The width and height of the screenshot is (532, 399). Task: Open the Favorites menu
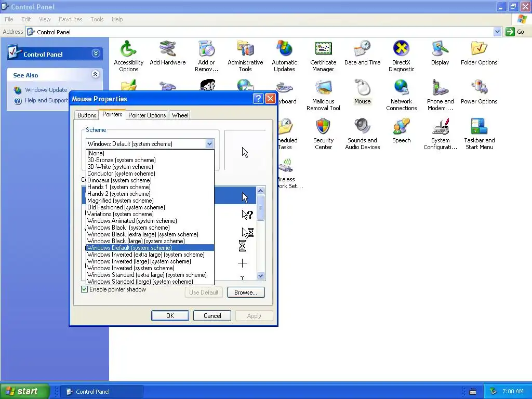[71, 19]
